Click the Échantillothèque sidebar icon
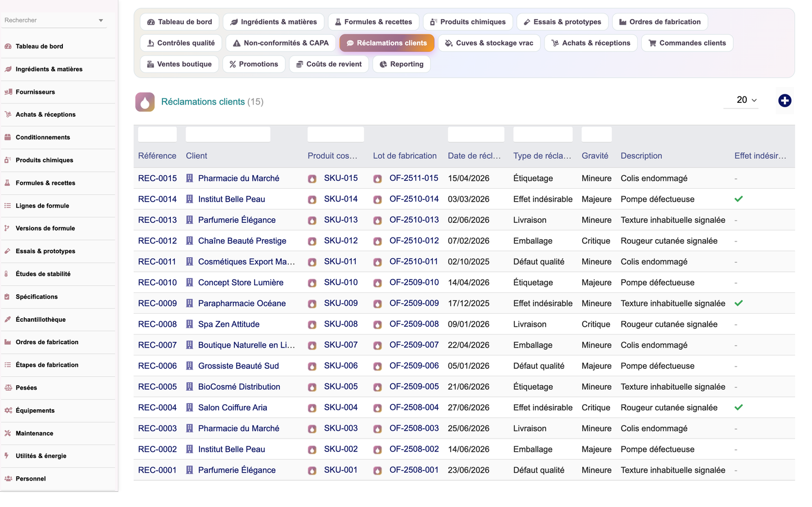Screen dimensions: 812x507 tap(8, 319)
